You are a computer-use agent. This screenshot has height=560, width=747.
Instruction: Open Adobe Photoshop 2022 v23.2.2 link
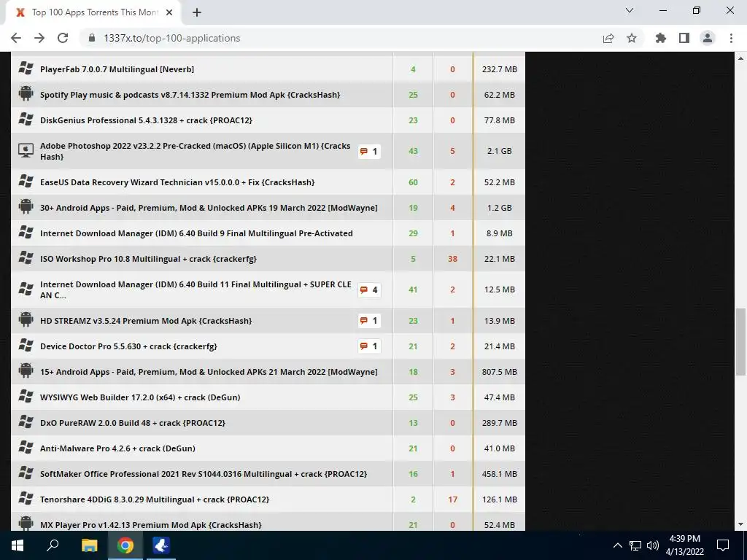(x=196, y=152)
